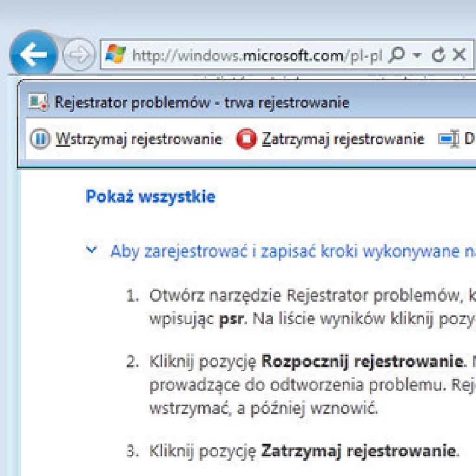Click the blue pause icon for Wstrzymaj rejestrowanie
This screenshot has width=476, height=476.
[x=40, y=139]
